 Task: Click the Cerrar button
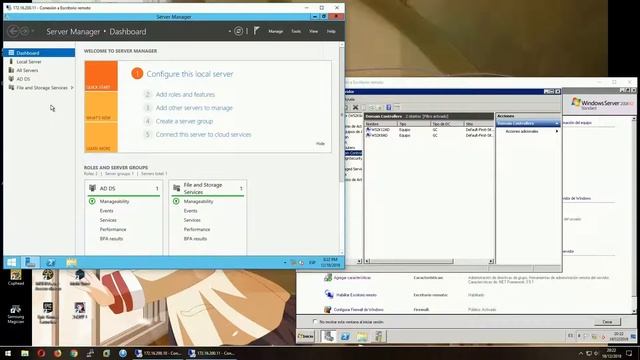coord(607,322)
